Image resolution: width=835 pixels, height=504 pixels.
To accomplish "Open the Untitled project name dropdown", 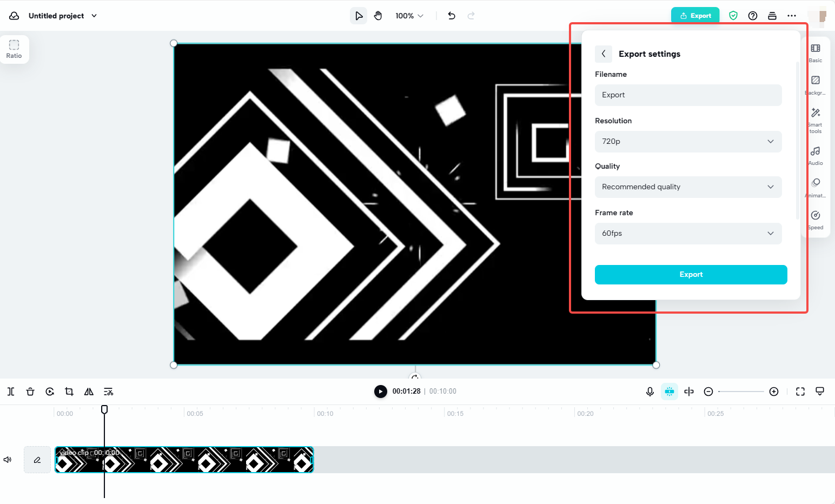I will coord(63,16).
